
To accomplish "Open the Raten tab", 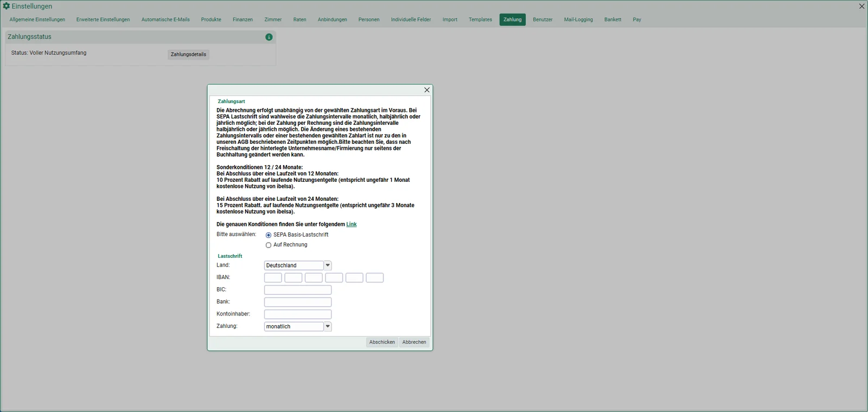I will click(300, 20).
